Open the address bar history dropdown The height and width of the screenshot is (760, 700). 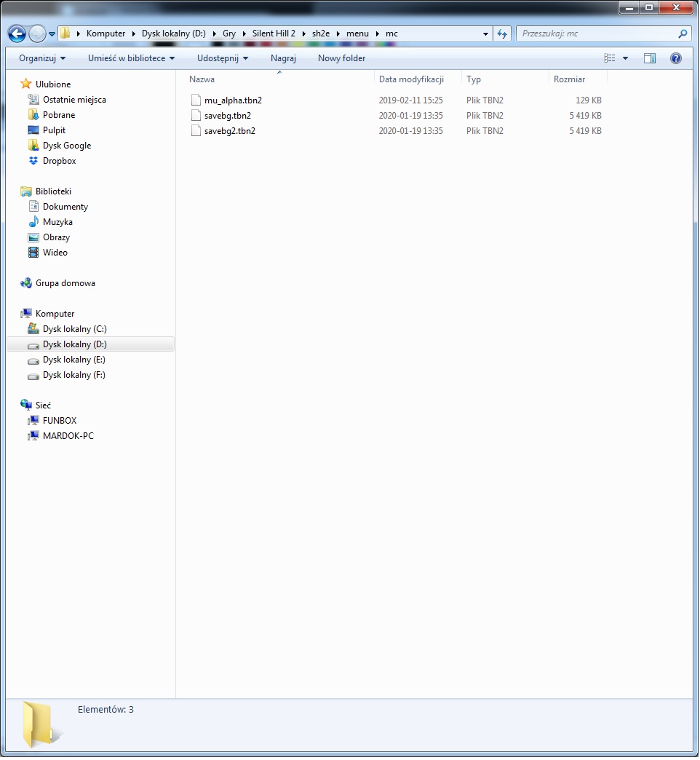click(485, 34)
